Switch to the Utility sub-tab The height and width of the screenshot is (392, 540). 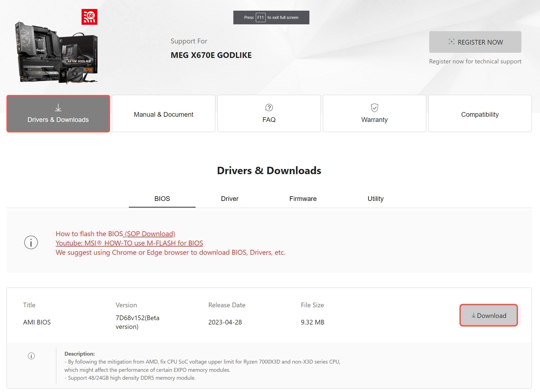coord(376,199)
